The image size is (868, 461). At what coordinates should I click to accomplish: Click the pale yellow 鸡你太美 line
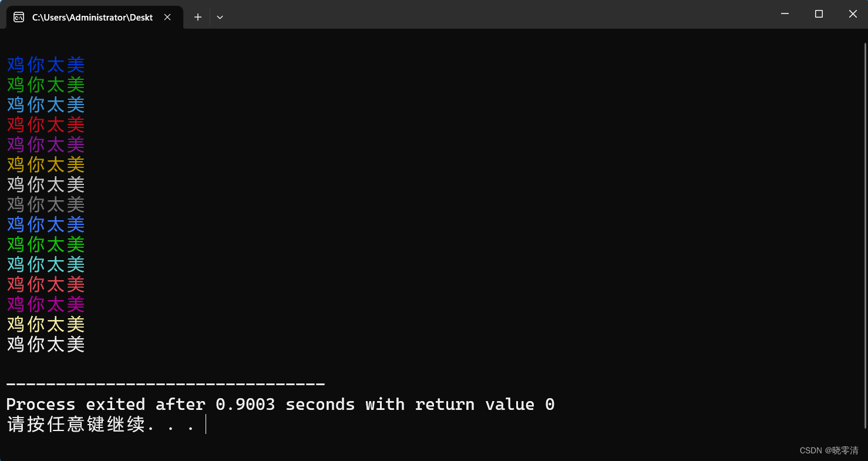click(x=46, y=324)
